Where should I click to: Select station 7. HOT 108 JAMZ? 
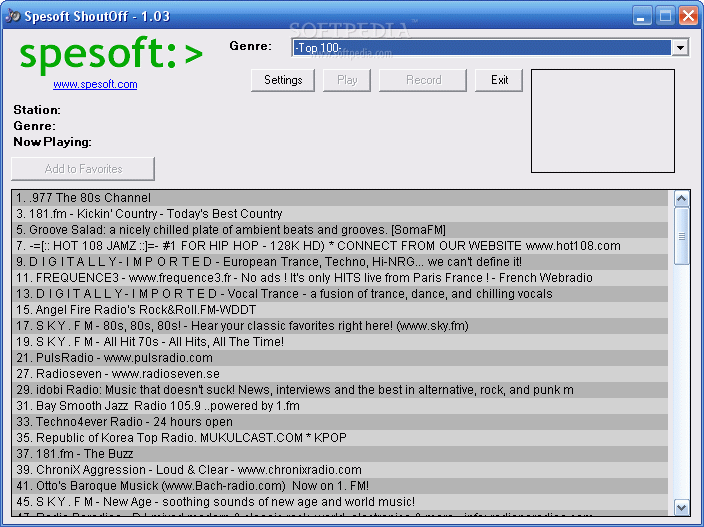pyautogui.click(x=340, y=246)
